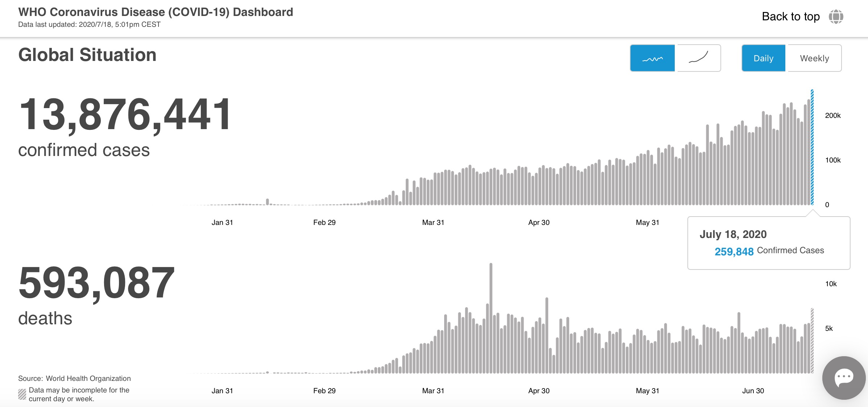The height and width of the screenshot is (407, 868).
Task: Click the 593,087 deaths figure
Action: click(x=96, y=283)
